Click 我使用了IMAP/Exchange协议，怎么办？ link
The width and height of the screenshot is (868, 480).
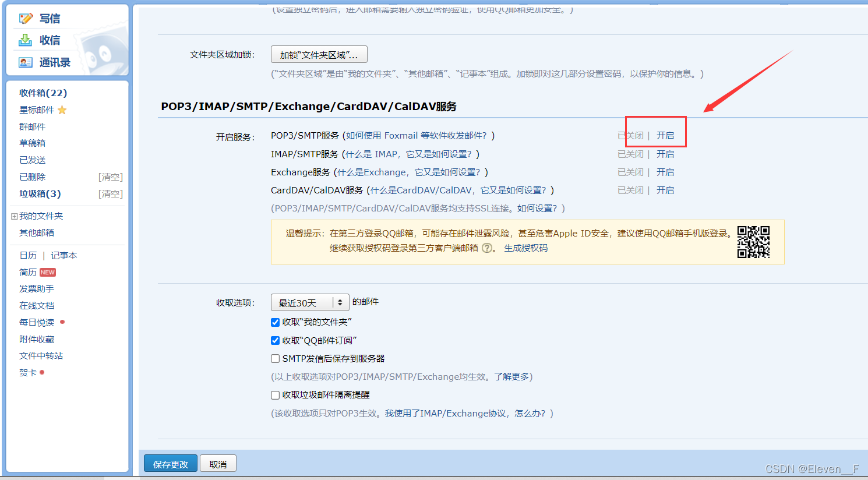pyautogui.click(x=466, y=414)
